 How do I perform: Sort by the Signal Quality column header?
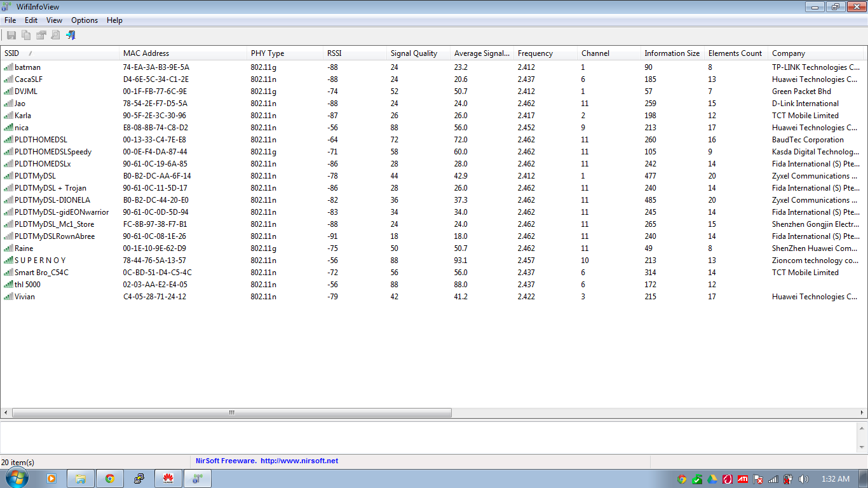pos(418,53)
